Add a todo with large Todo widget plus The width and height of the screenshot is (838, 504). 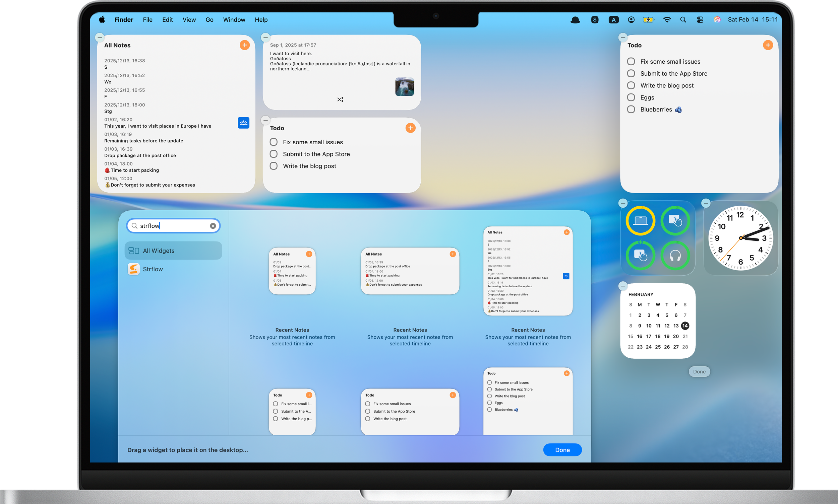pyautogui.click(x=768, y=45)
